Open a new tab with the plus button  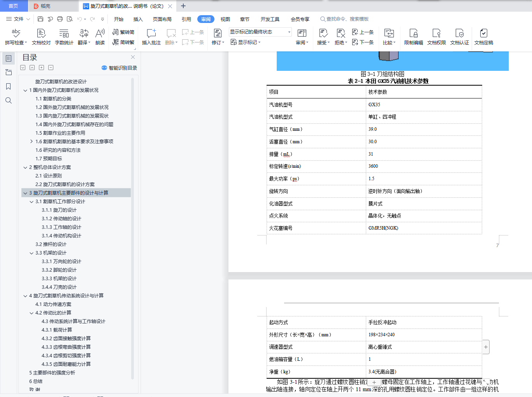[183, 6]
